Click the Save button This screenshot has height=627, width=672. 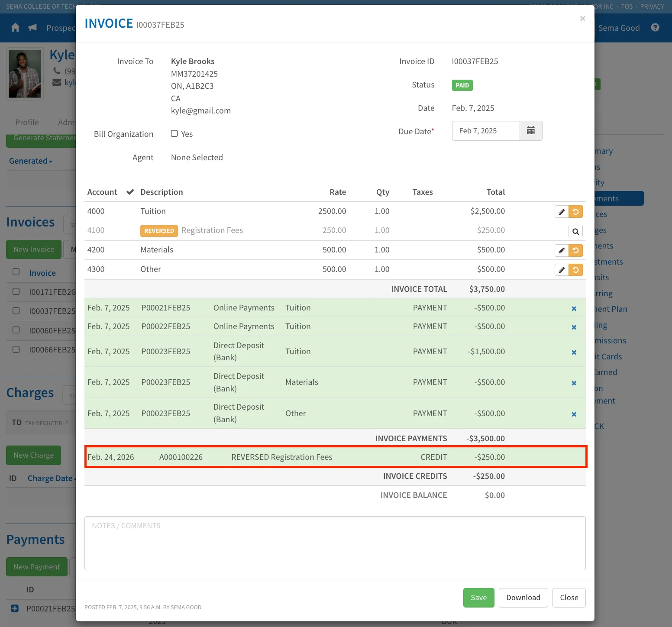(x=478, y=598)
